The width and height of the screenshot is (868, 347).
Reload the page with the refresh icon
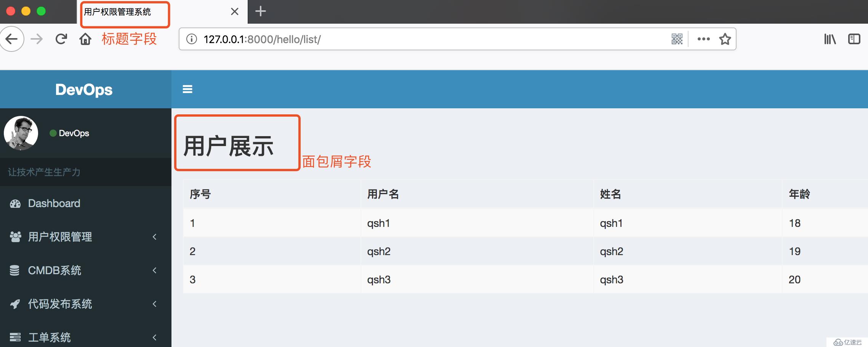[x=61, y=39]
